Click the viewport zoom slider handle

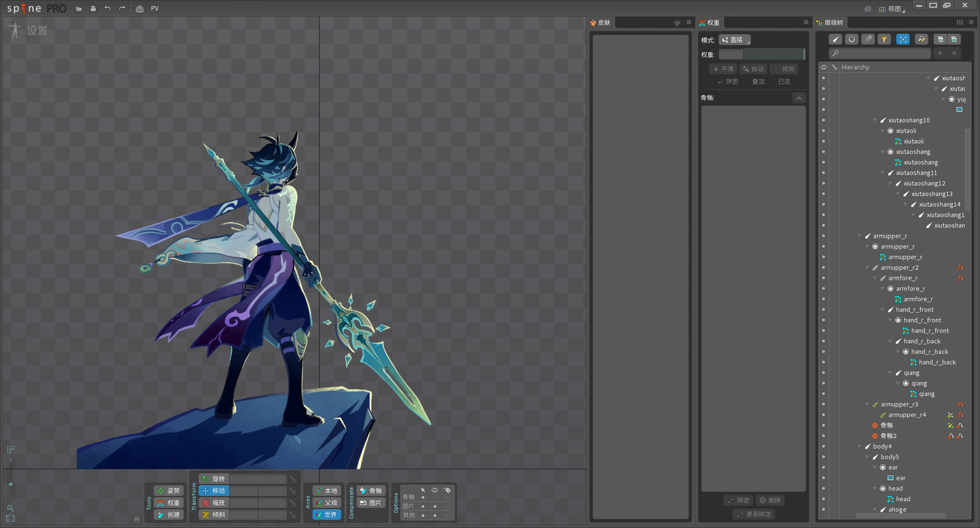click(11, 484)
